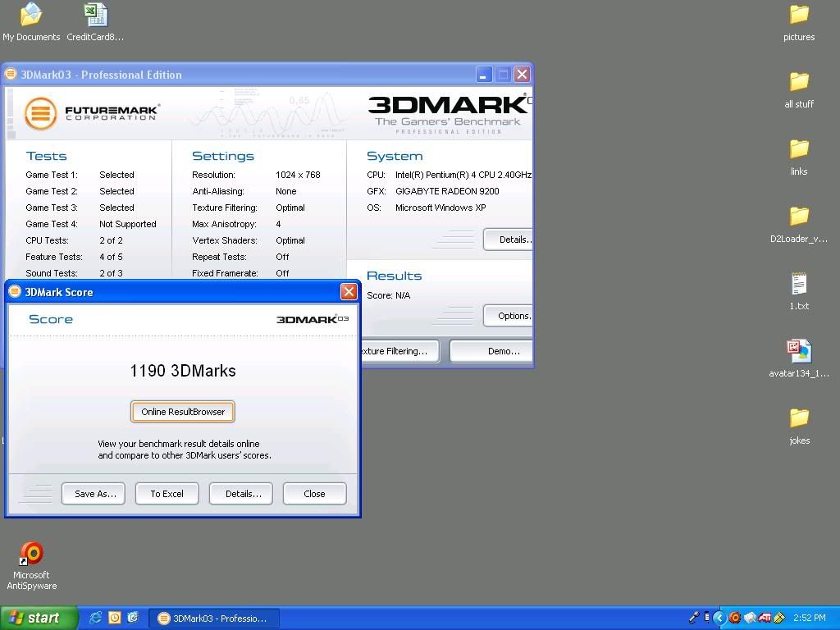The width and height of the screenshot is (840, 630).
Task: Minimize the 3DMark03 main window
Action: pos(484,74)
